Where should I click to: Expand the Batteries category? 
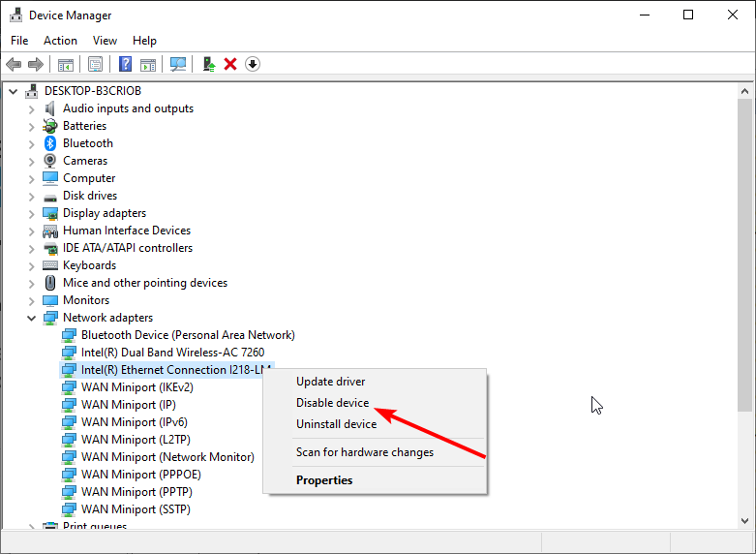pos(31,127)
